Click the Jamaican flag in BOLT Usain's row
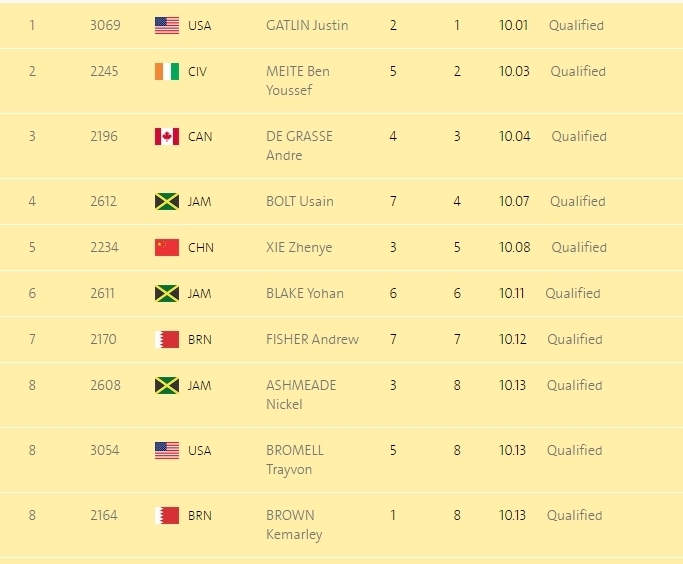Viewport: 683px width, 564px height. (167, 202)
